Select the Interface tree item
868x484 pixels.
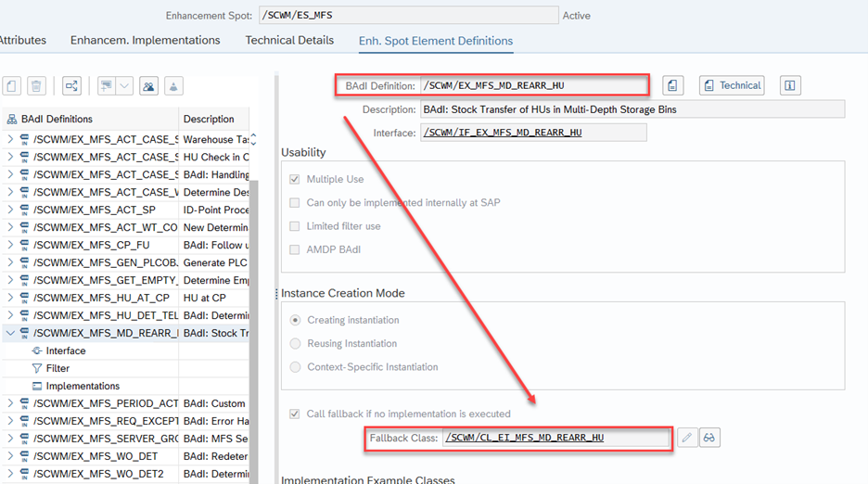click(66, 350)
